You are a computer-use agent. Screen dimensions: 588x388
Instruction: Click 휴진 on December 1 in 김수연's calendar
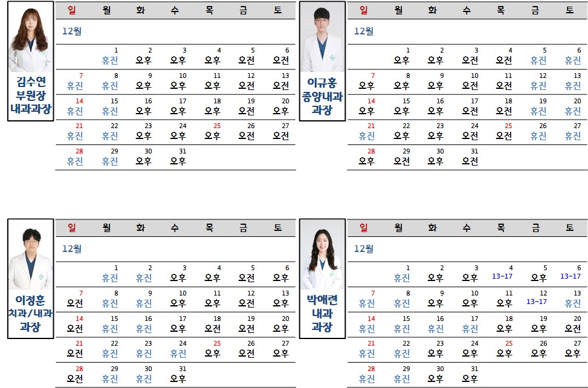click(x=110, y=60)
